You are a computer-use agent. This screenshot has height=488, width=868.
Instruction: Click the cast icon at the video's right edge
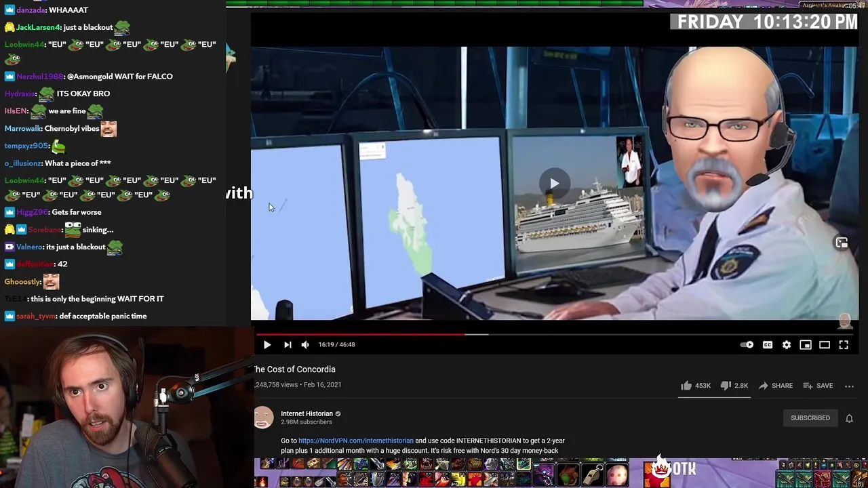(x=842, y=243)
